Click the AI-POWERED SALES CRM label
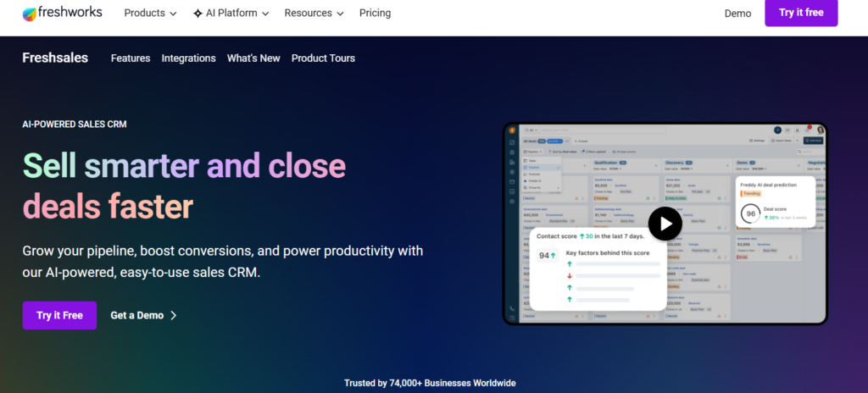This screenshot has height=393, width=868. 75,125
